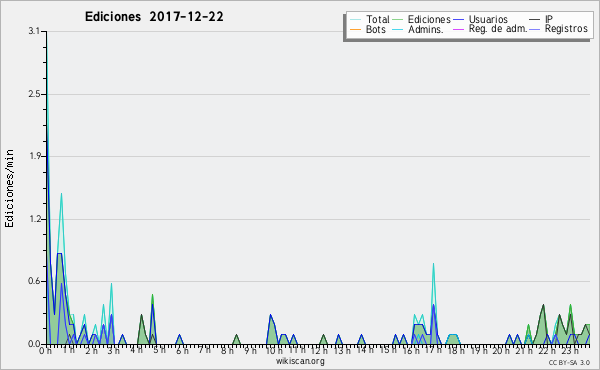
Task: Click the '19 h' x-axis label
Action: point(479,351)
